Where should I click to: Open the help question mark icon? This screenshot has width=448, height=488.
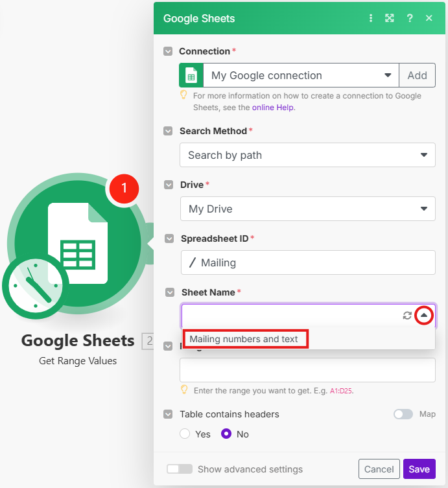point(410,18)
